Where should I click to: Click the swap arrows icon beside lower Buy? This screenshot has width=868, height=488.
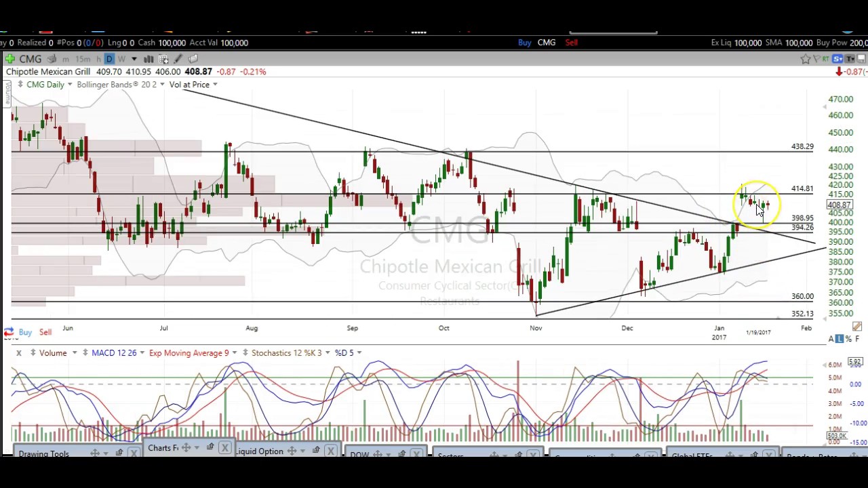(8, 332)
